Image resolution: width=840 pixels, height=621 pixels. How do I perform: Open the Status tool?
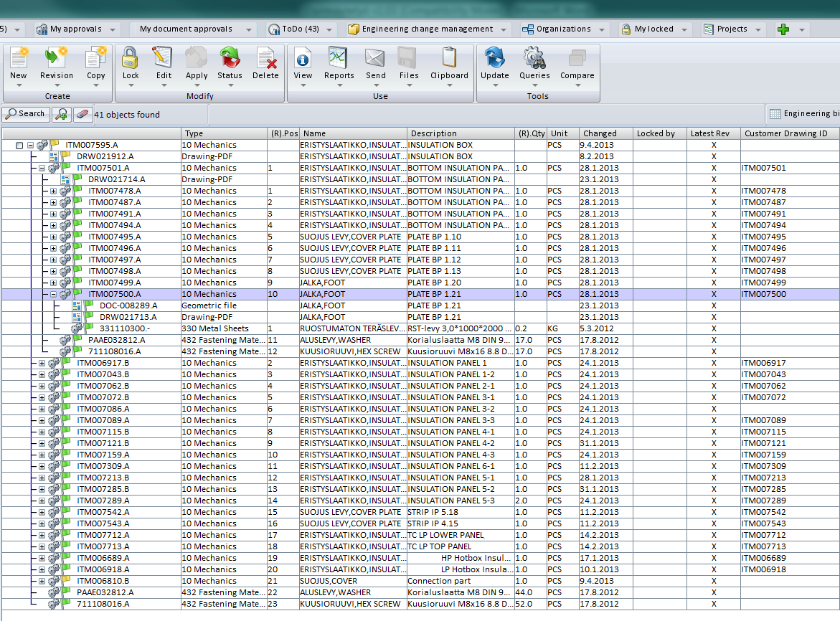coord(230,58)
